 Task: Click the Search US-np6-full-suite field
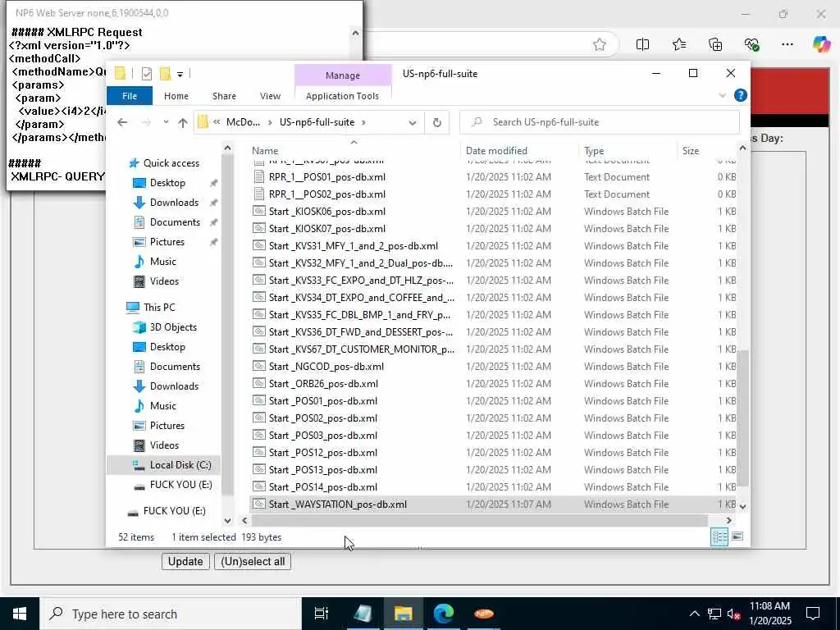coord(600,122)
